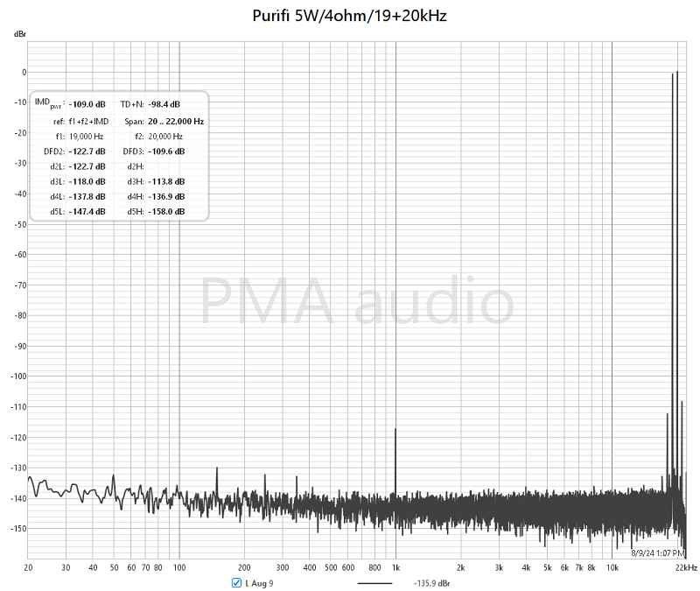Click the d3H -113.8 dB value

tap(166, 181)
